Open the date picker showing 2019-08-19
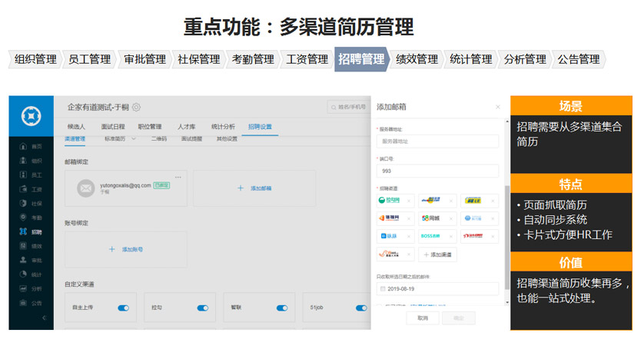The width and height of the screenshot is (644, 346). point(437,288)
